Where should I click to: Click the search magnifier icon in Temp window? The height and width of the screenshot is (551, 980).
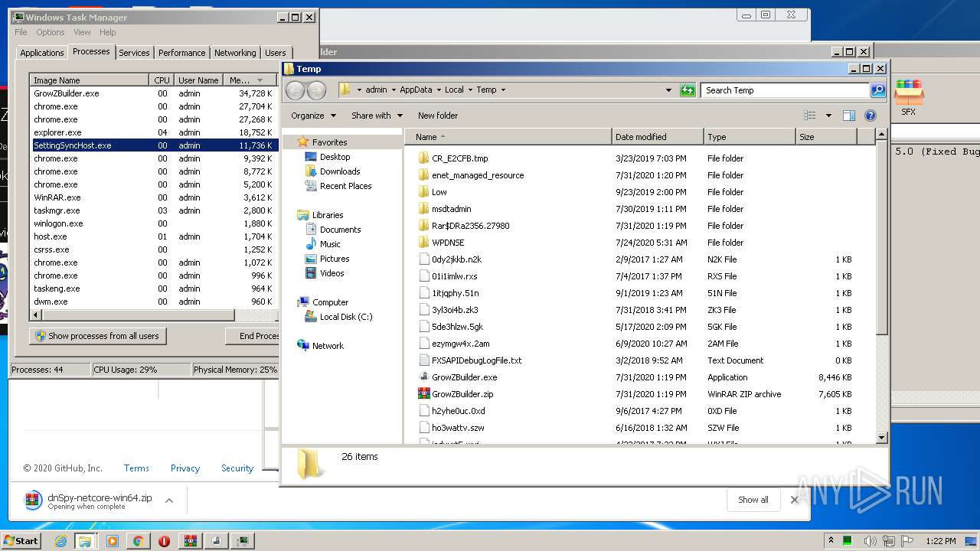[878, 90]
